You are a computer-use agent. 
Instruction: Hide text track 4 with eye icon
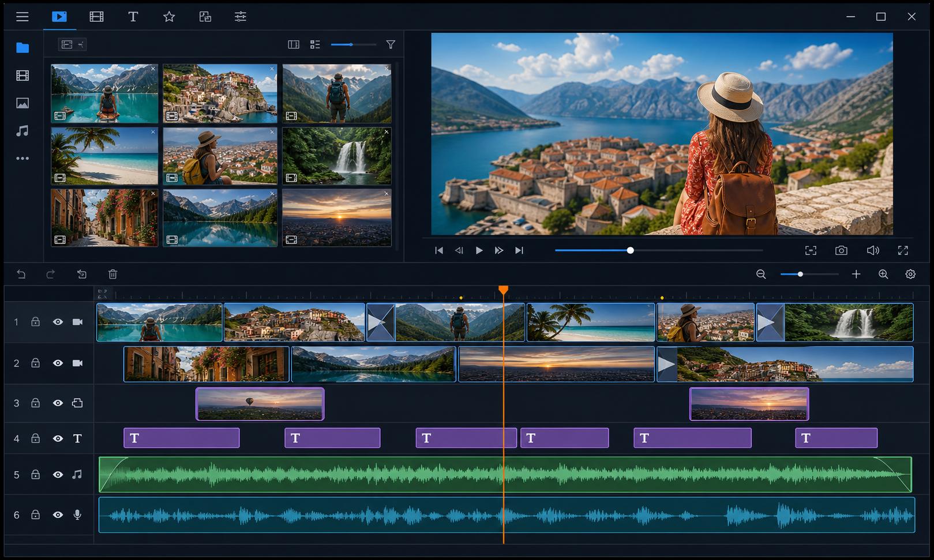[x=58, y=438]
